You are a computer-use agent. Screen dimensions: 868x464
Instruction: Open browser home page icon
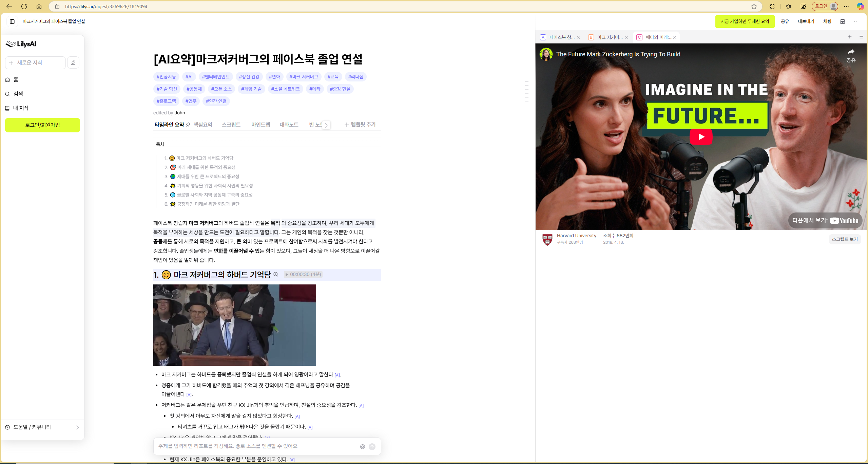click(39, 6)
